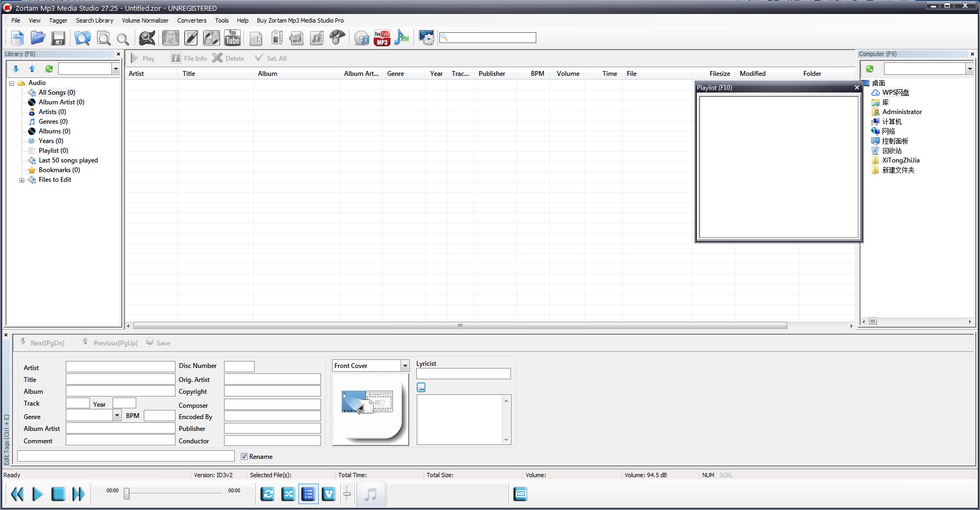Click the Save button in tag editor
The width and height of the screenshot is (980, 510).
(x=158, y=343)
